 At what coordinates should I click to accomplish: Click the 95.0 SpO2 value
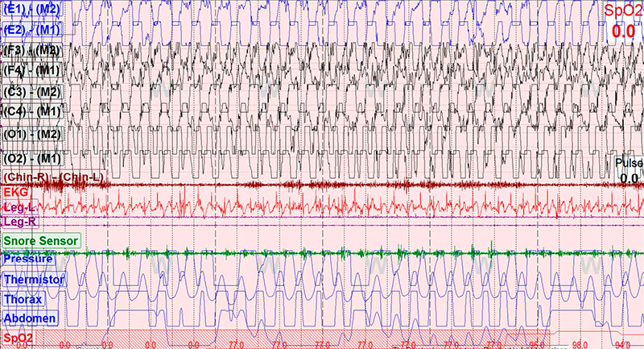pos(537,345)
